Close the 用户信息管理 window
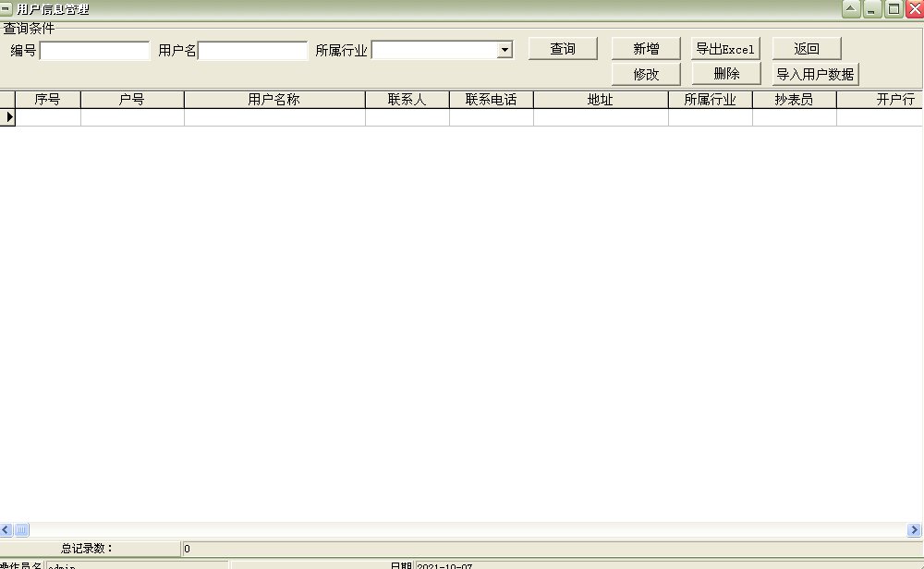This screenshot has height=569, width=924. pos(915,9)
